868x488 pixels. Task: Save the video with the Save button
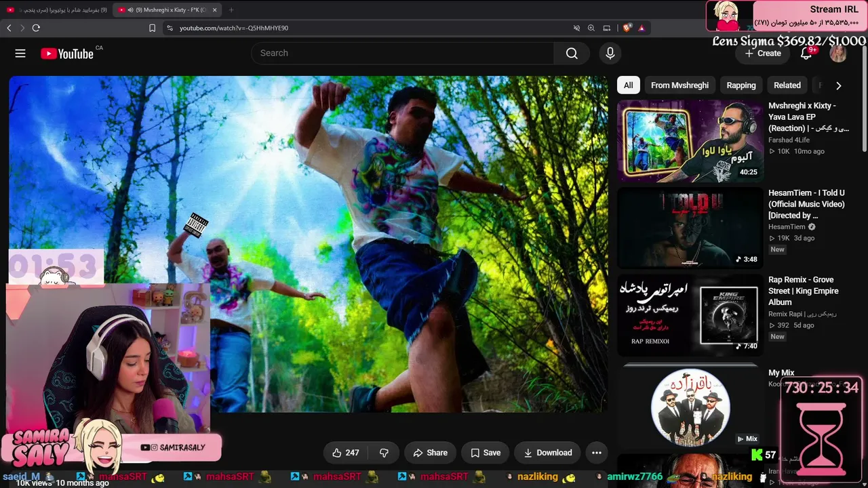(x=486, y=453)
